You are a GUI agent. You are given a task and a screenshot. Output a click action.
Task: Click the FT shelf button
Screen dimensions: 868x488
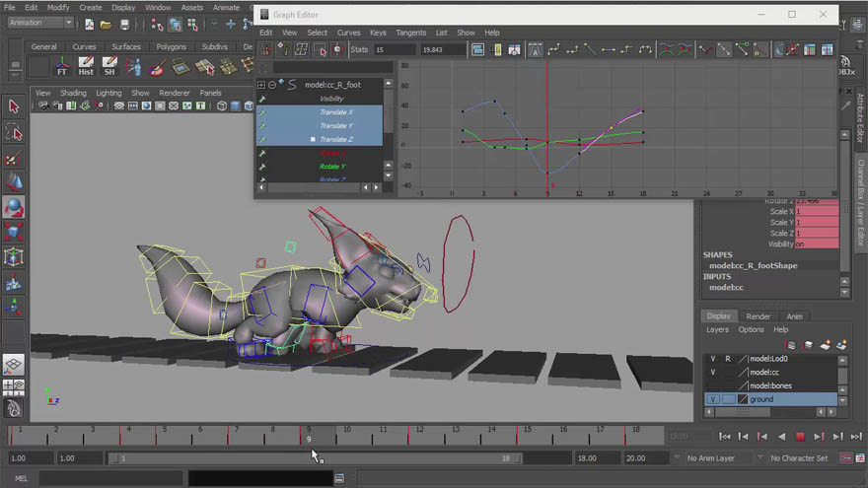(x=62, y=66)
